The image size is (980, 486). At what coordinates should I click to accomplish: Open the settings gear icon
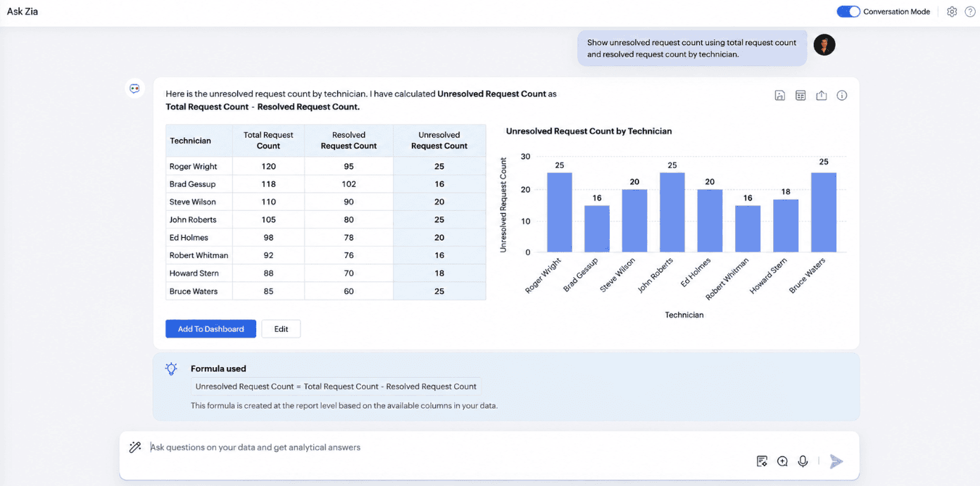coord(952,11)
